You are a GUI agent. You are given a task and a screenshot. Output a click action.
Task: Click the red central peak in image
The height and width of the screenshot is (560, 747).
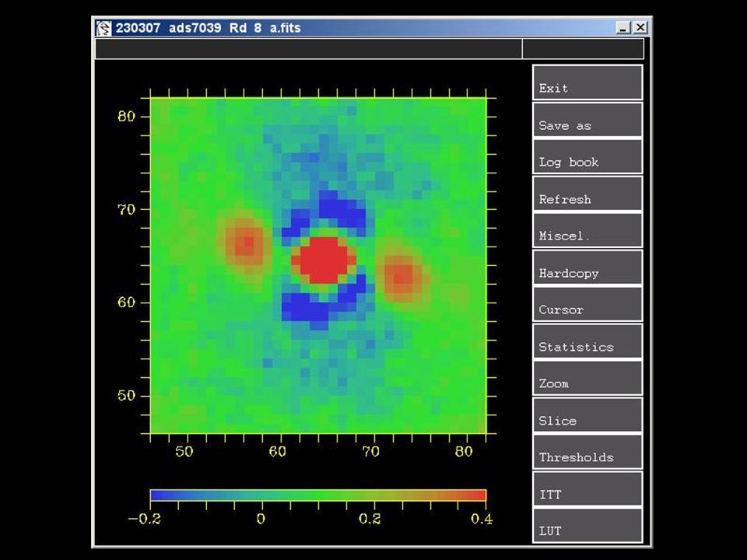[323, 260]
